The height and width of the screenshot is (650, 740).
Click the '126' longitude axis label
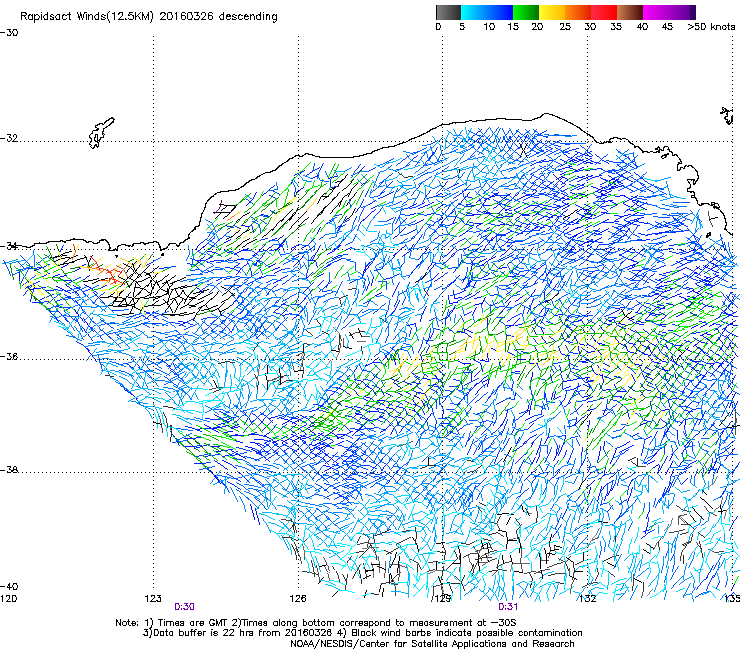point(298,599)
